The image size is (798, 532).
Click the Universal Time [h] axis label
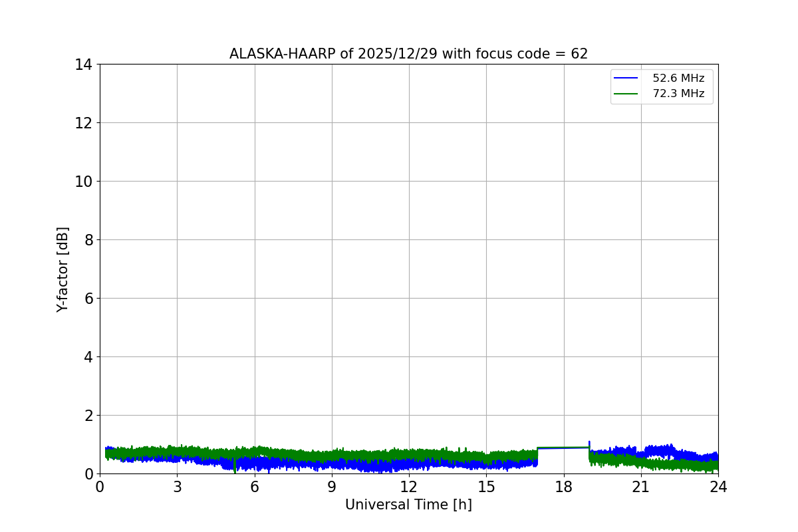(x=408, y=505)
